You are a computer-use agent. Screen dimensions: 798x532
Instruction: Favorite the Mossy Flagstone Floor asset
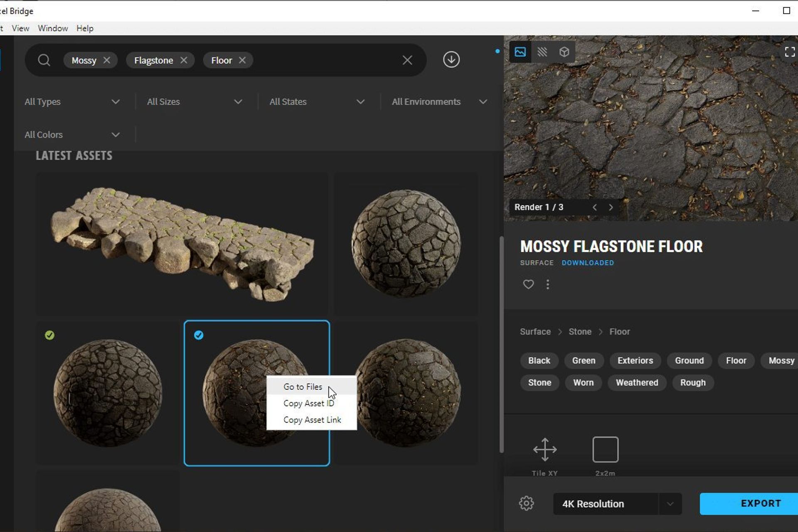pyautogui.click(x=528, y=284)
